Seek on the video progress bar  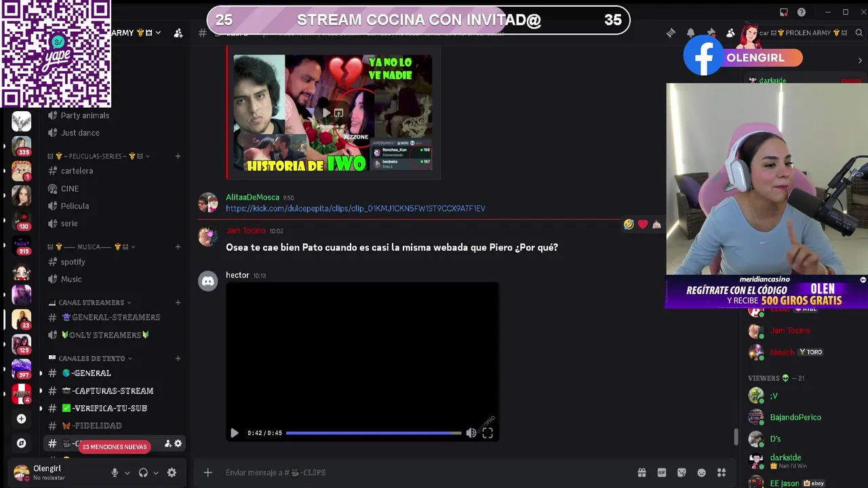374,433
